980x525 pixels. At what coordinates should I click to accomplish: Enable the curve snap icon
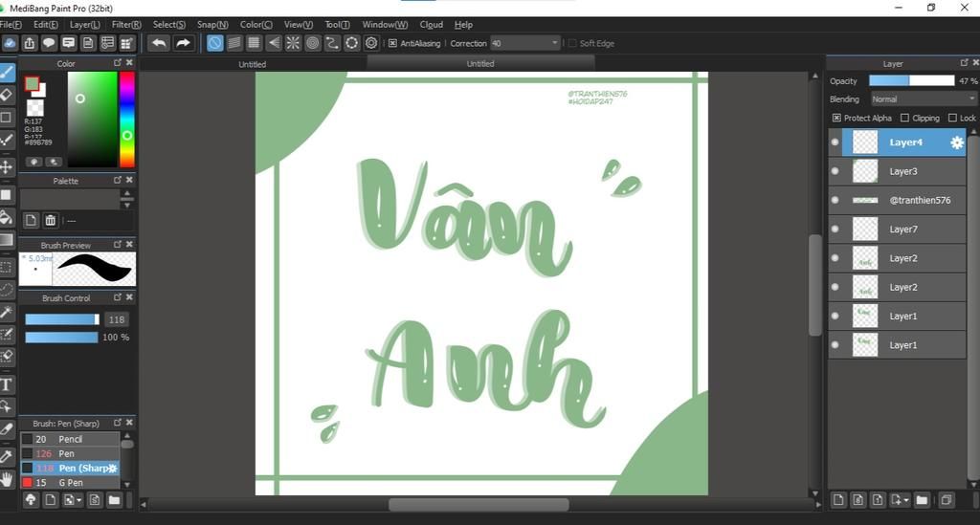tap(332, 43)
